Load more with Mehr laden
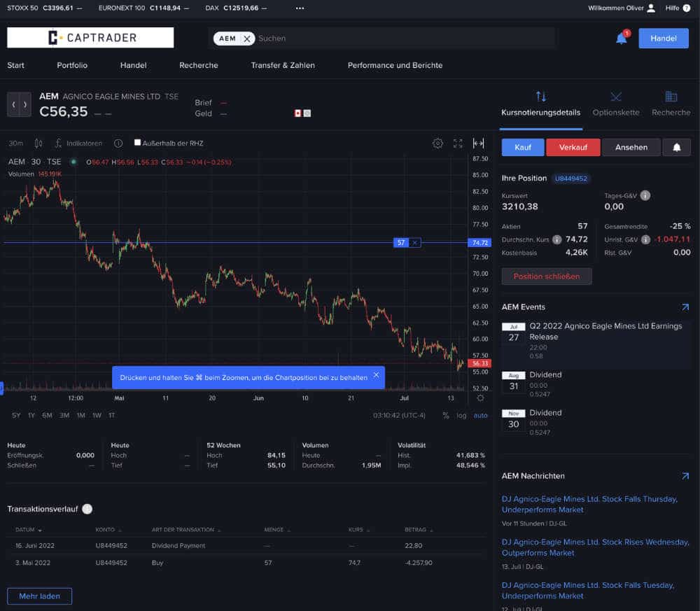This screenshot has height=611, width=700. pos(39,596)
